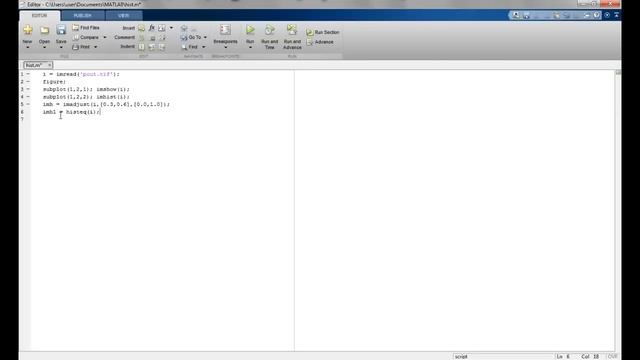Image resolution: width=640 pixels, height=360 pixels.
Task: Click the editor vertical scrollbar
Action: pyautogui.click(x=618, y=210)
